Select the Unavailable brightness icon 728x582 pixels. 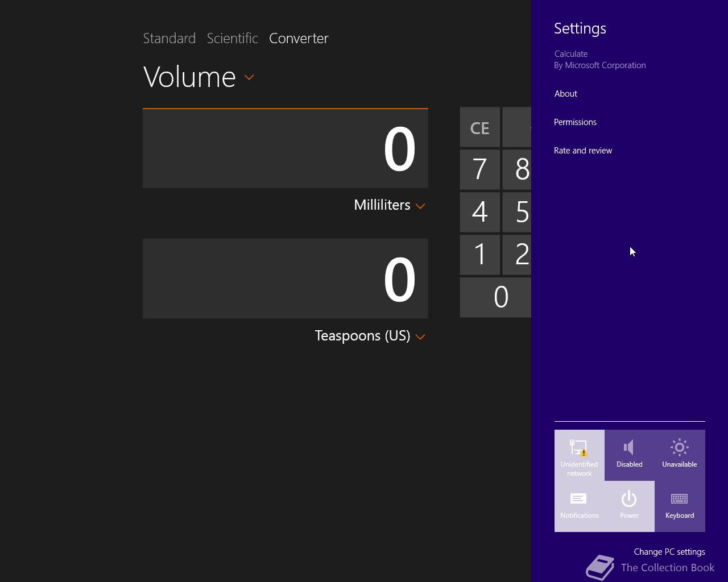coord(679,455)
